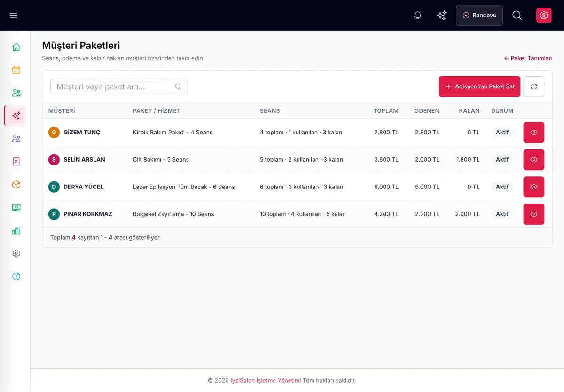Click Lazer Epilasyon Tüm Bacak - 6 Seans
Screen dimensions: 564x392
[x=184, y=187]
